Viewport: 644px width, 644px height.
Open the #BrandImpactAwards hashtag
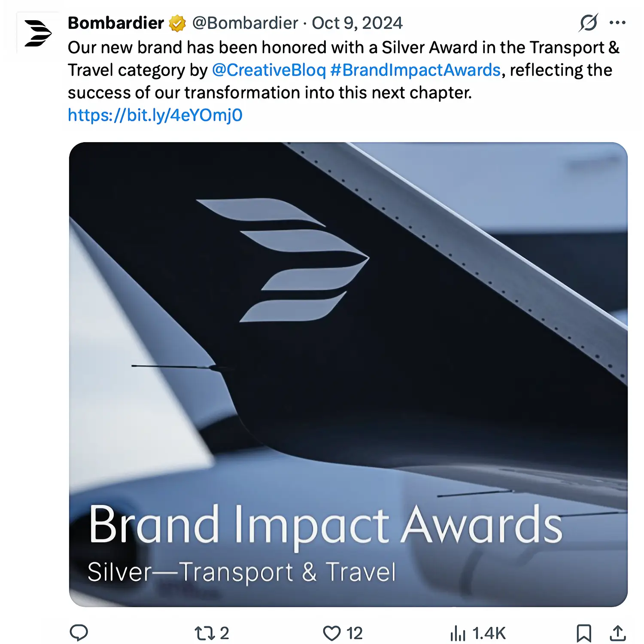415,70
